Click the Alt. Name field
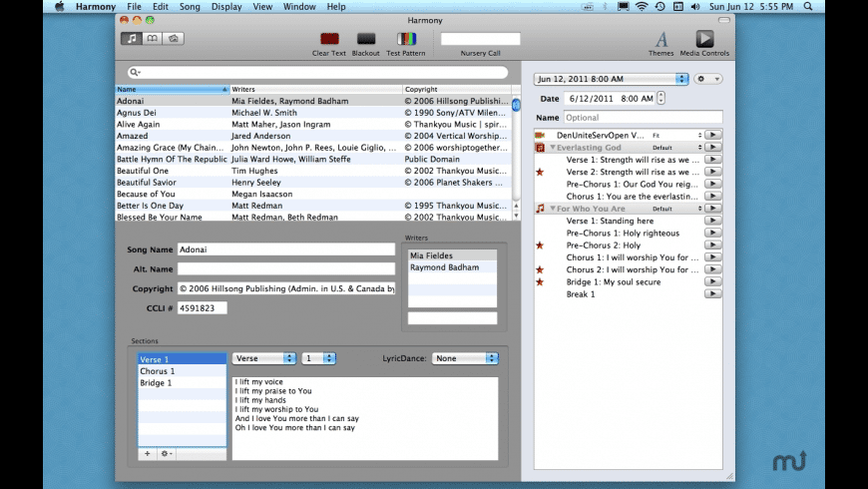The width and height of the screenshot is (868, 489). [x=285, y=269]
